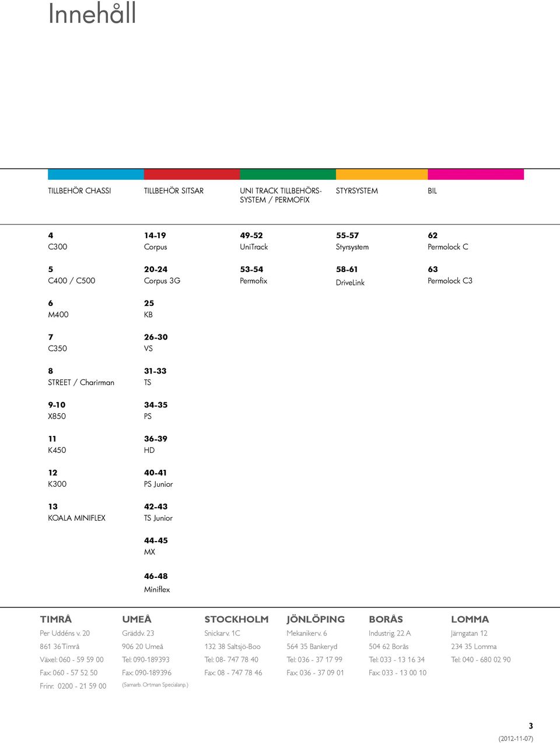560x743 pixels.
Task: Click Lomma phone 'Tel: 040 - 680 02 90'
Action: pyautogui.click(x=481, y=660)
